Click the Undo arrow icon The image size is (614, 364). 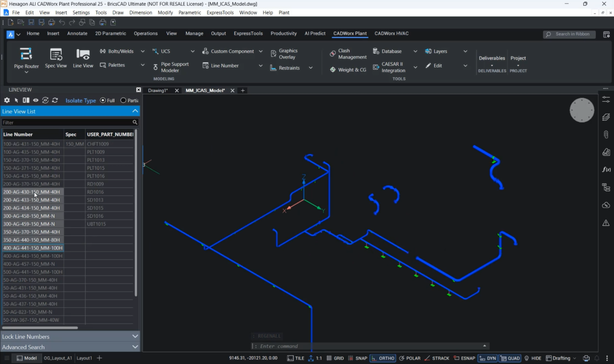62,22
